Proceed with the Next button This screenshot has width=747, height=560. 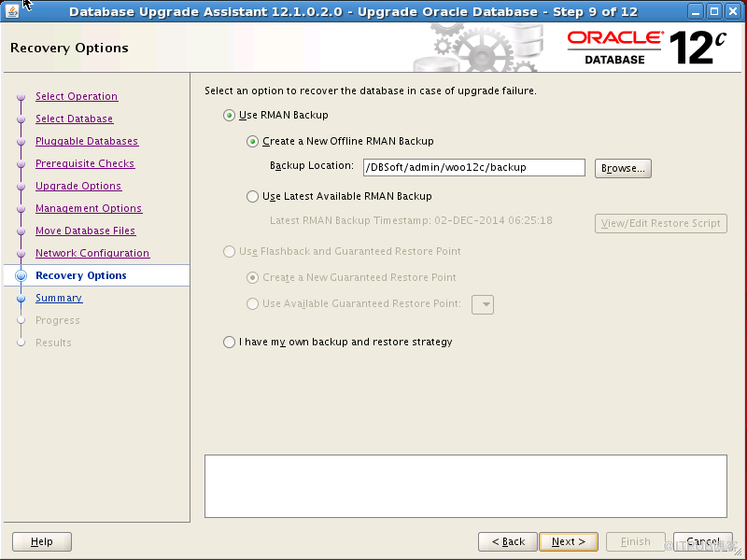(x=569, y=541)
